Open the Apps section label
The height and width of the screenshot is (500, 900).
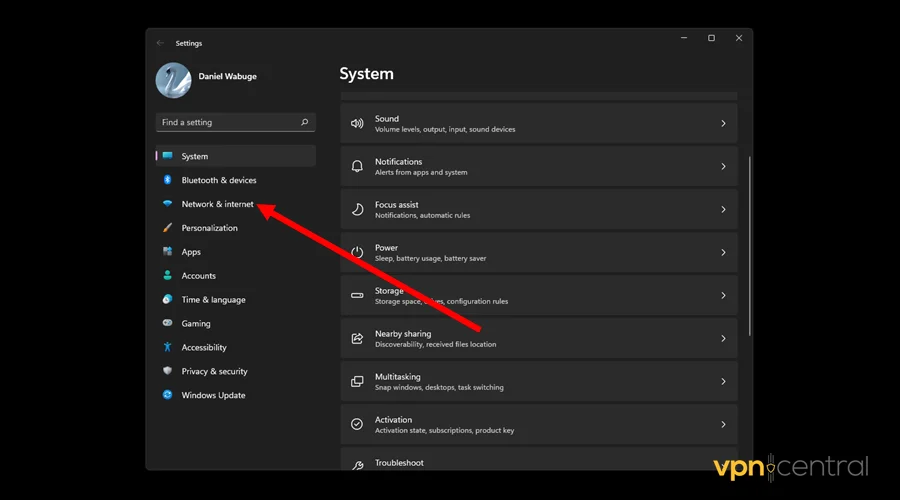[191, 252]
